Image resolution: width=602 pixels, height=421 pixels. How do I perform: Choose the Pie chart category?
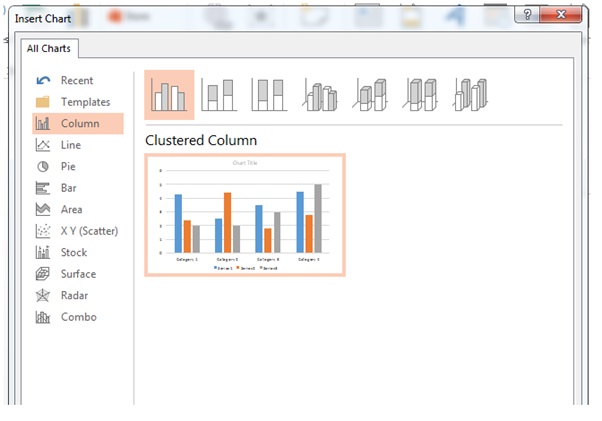(68, 167)
